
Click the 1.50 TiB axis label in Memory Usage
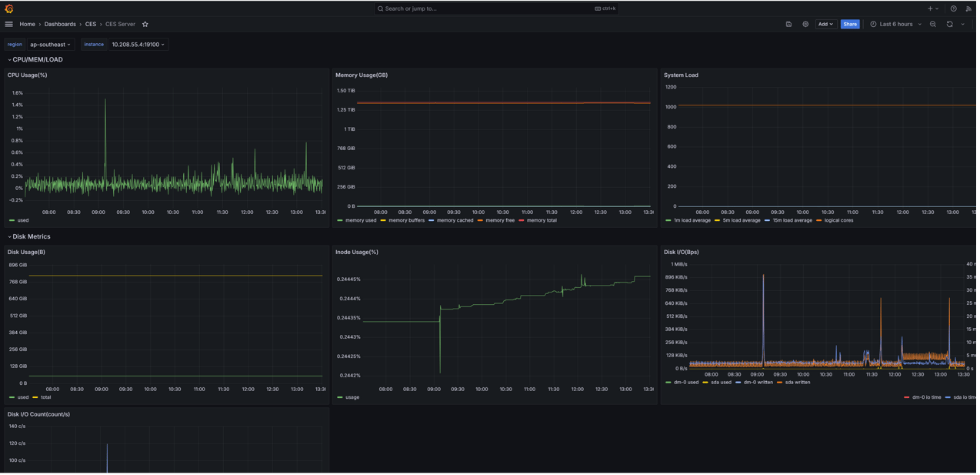pos(347,91)
